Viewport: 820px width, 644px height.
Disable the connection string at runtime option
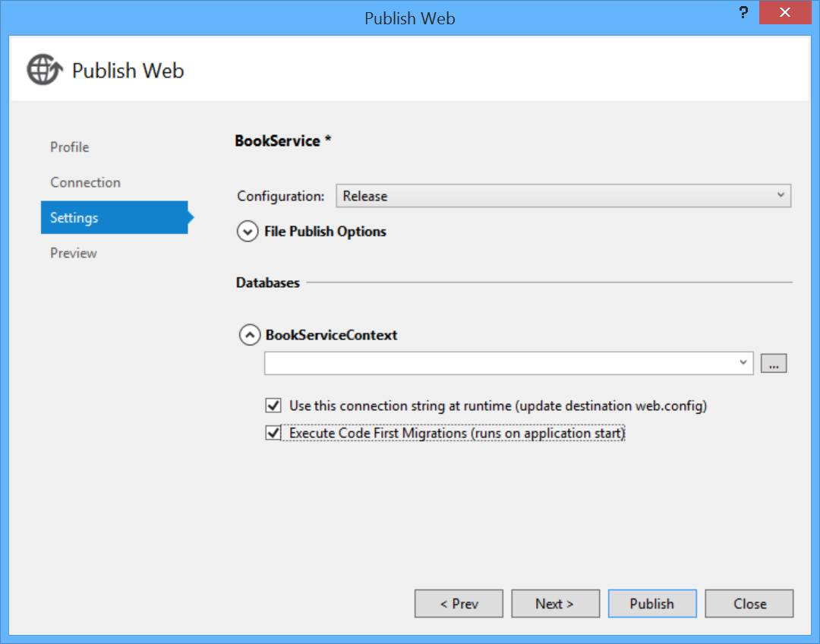273,405
